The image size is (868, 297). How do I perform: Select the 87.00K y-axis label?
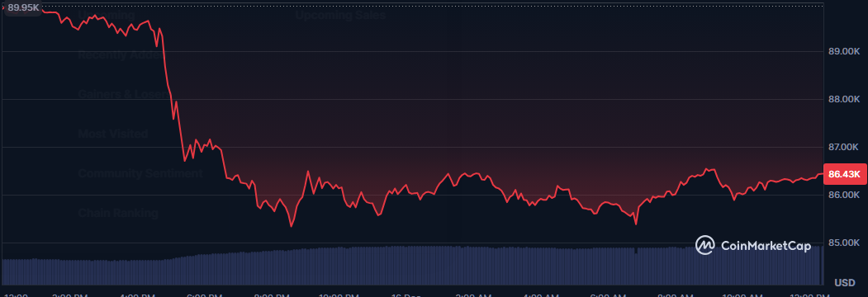point(844,147)
